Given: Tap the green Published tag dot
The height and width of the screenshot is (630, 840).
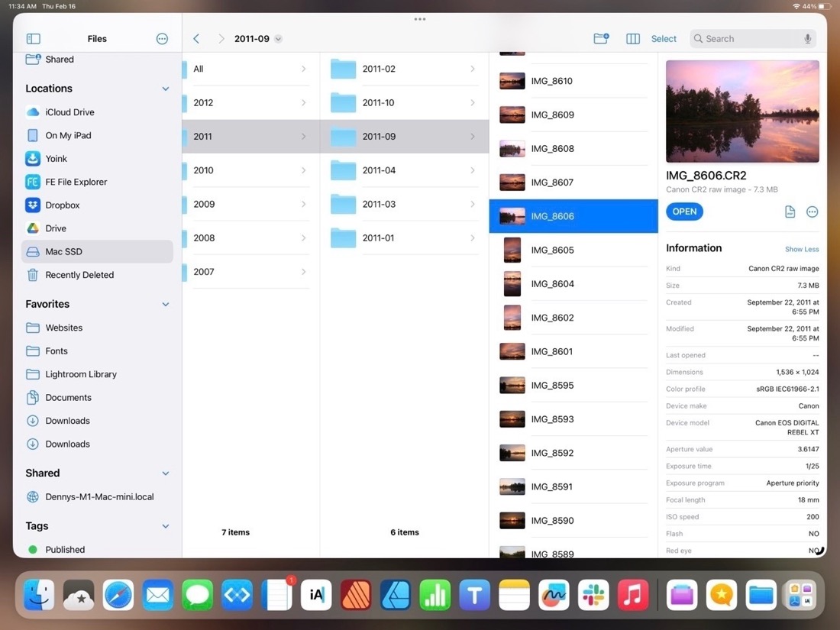Looking at the screenshot, I should pos(31,549).
